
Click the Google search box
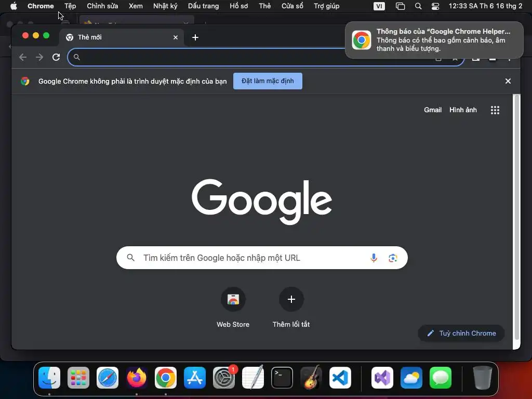tap(262, 258)
